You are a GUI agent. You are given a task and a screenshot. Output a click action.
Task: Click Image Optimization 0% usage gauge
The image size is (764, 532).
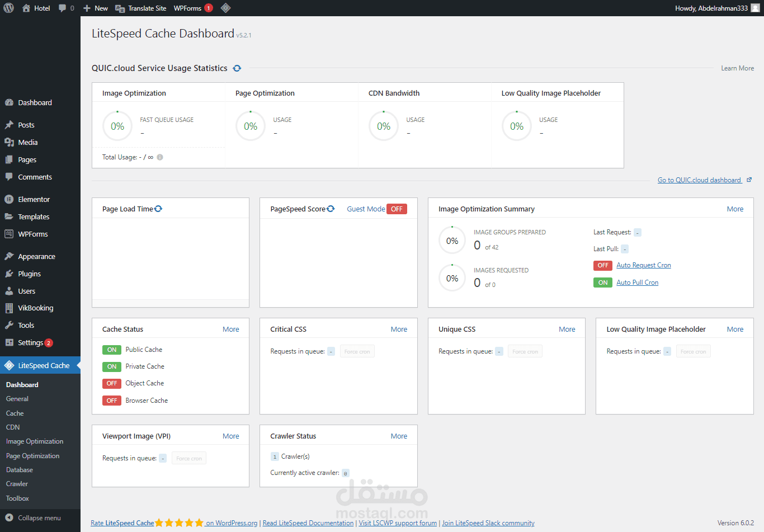pos(117,126)
